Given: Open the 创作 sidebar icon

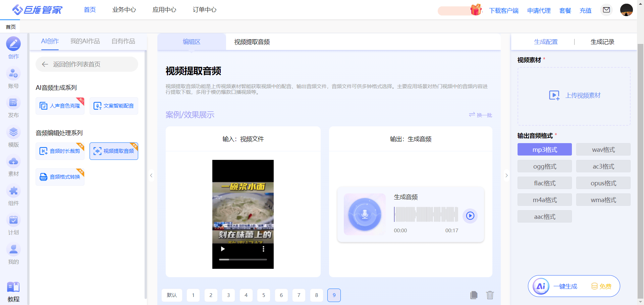Looking at the screenshot, I should pyautogui.click(x=13, y=44).
